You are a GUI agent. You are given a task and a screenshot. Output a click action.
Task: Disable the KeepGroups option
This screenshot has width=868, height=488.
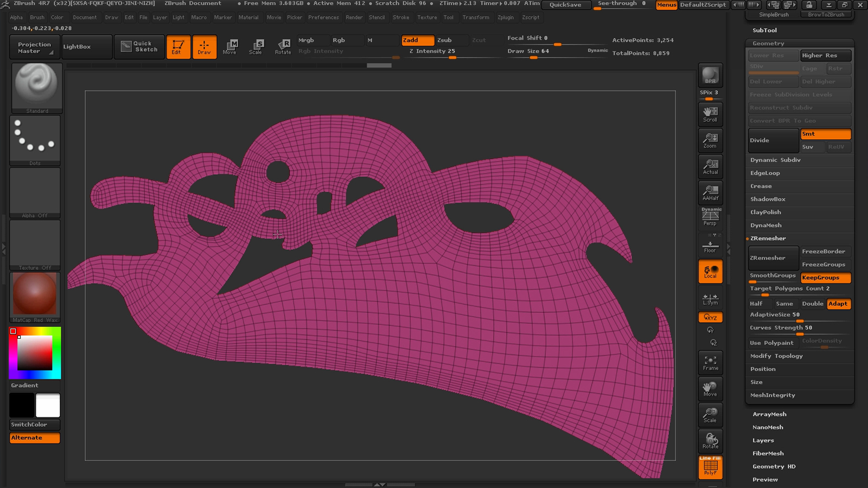click(825, 278)
